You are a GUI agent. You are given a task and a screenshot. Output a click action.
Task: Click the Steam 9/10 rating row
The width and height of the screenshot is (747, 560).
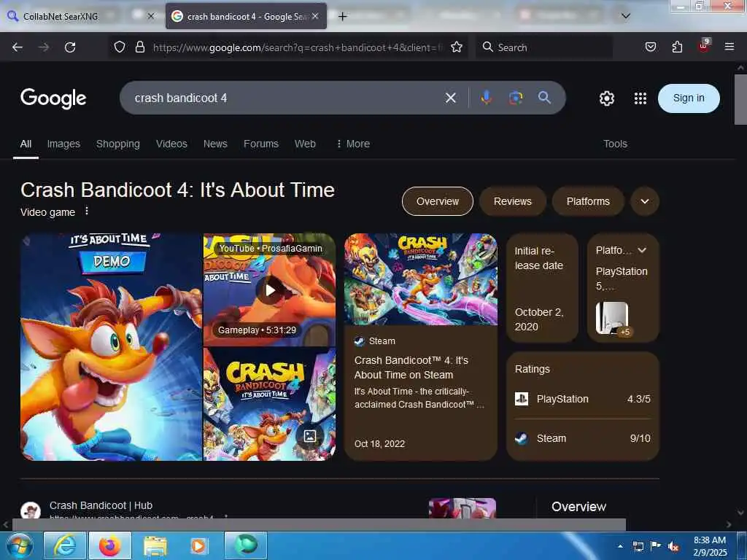[583, 438]
